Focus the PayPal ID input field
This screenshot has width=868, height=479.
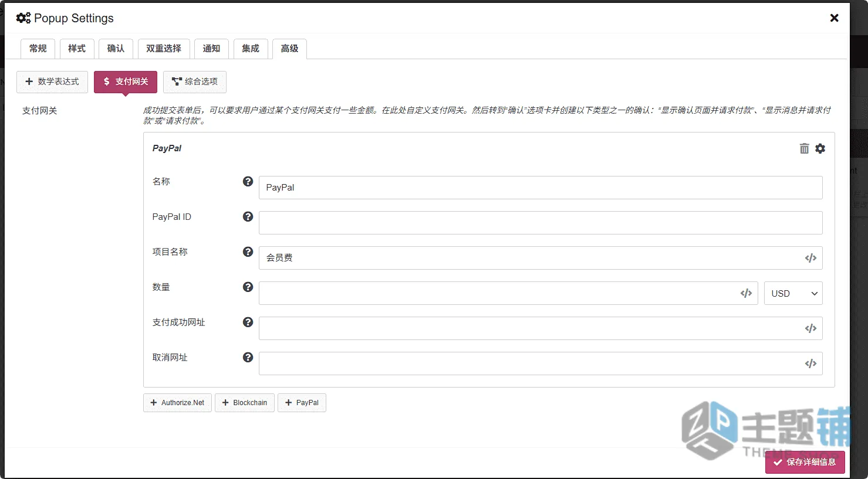[541, 223]
